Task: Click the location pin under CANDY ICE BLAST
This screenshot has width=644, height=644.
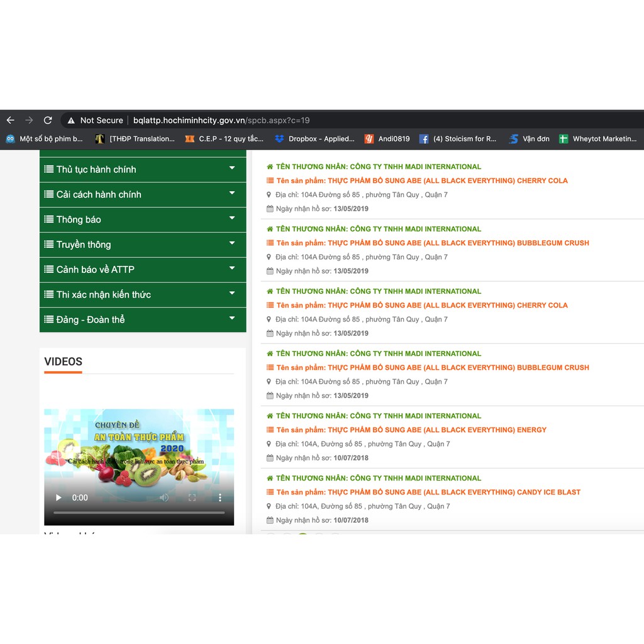Action: [269, 506]
